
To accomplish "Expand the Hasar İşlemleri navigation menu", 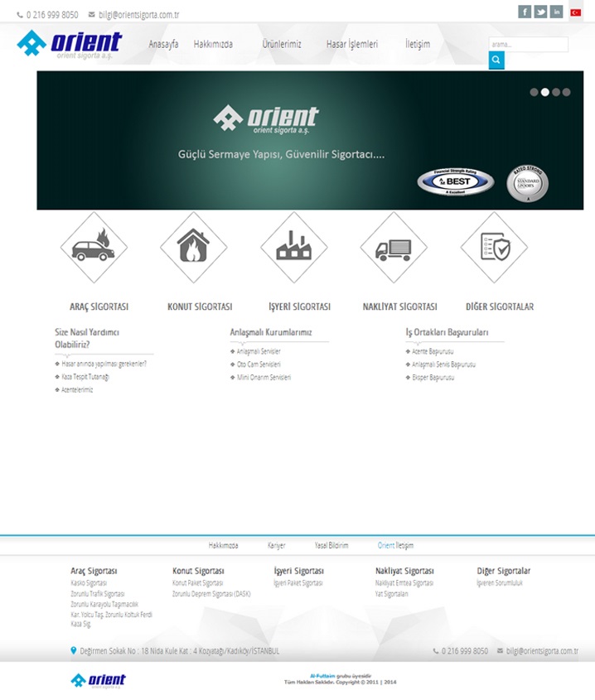I will [x=351, y=44].
